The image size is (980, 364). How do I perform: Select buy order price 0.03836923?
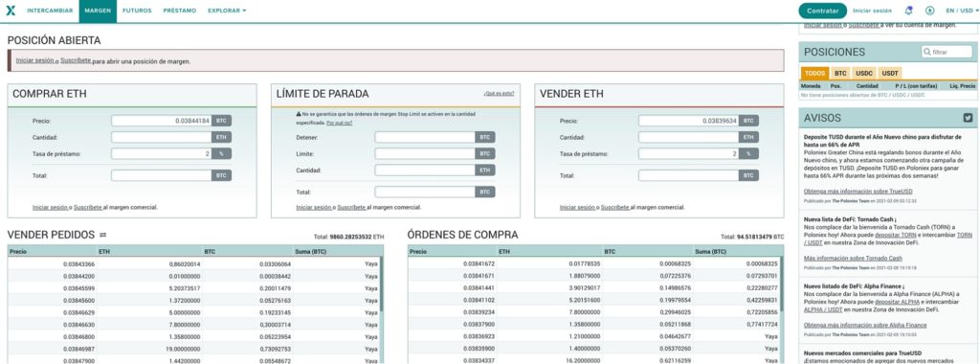479,336
